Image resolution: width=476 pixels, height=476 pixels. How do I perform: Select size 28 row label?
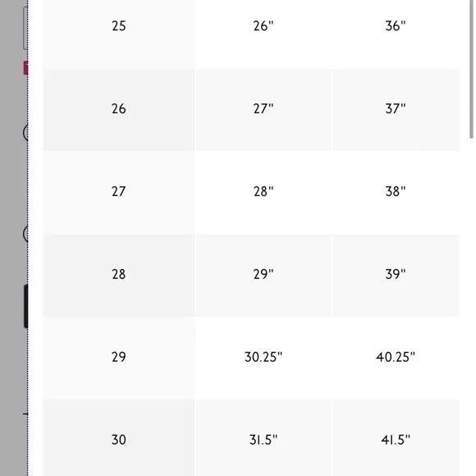coord(119,274)
